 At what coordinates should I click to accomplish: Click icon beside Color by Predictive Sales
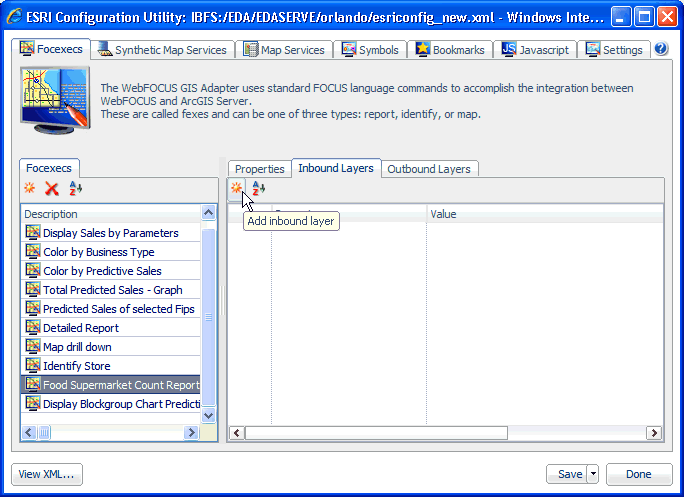(33, 270)
